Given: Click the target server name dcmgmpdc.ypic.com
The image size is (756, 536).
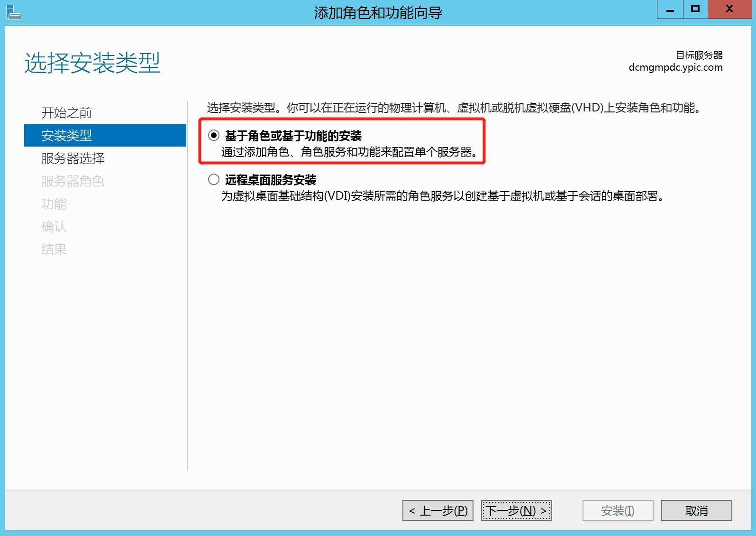Looking at the screenshot, I should 675,67.
